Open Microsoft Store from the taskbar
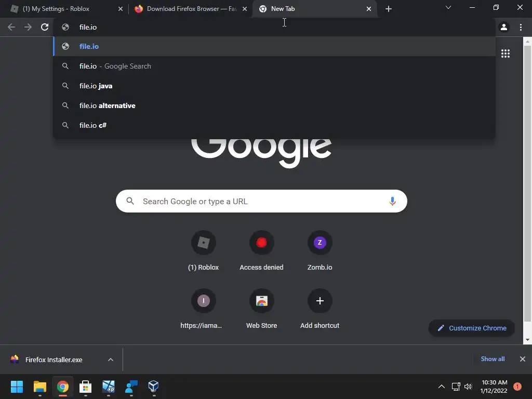This screenshot has width=532, height=399. pos(86,387)
